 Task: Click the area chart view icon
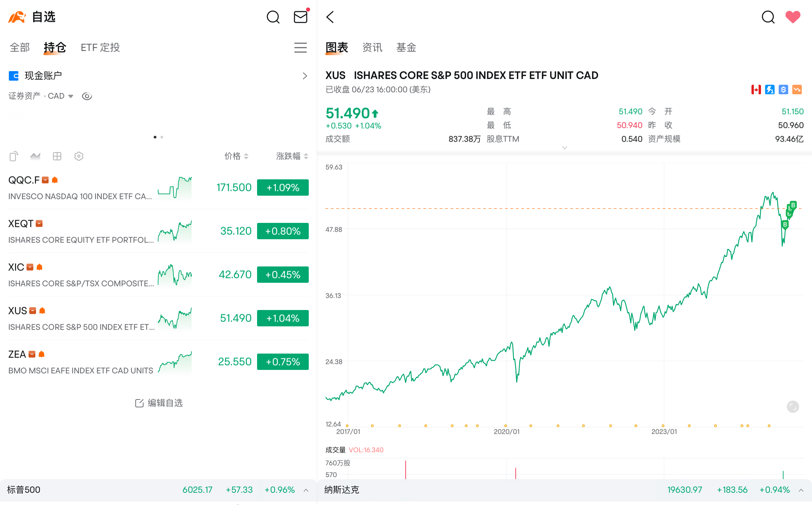tap(35, 156)
